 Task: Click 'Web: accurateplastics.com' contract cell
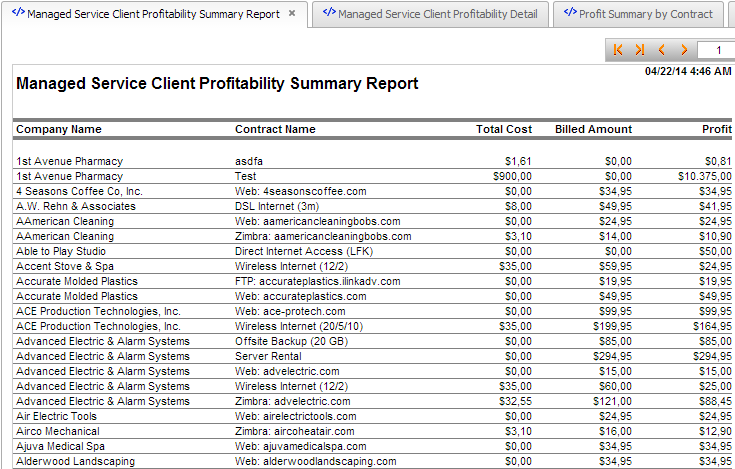300,296
